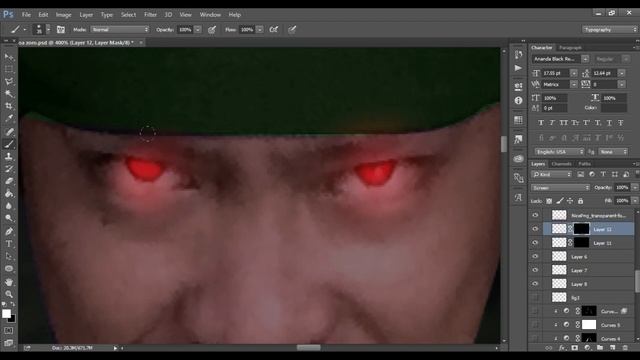
Task: Open the Info panel icon in dock
Action: tap(518, 100)
